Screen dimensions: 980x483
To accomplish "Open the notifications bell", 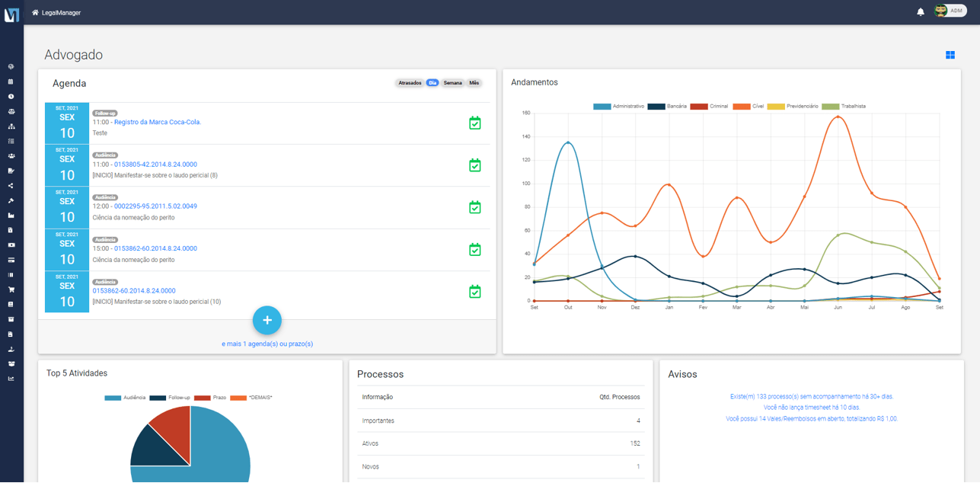I will click(x=921, y=12).
